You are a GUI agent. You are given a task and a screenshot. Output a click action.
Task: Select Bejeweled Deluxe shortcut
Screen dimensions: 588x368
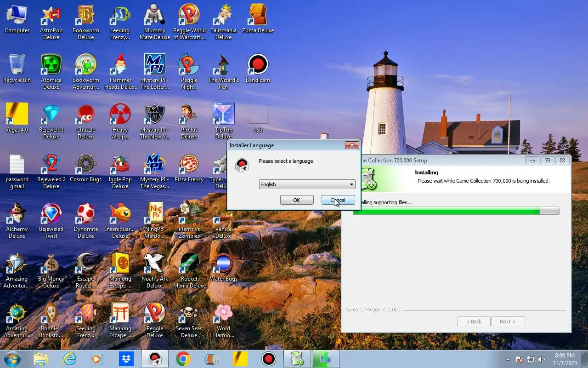click(x=51, y=122)
